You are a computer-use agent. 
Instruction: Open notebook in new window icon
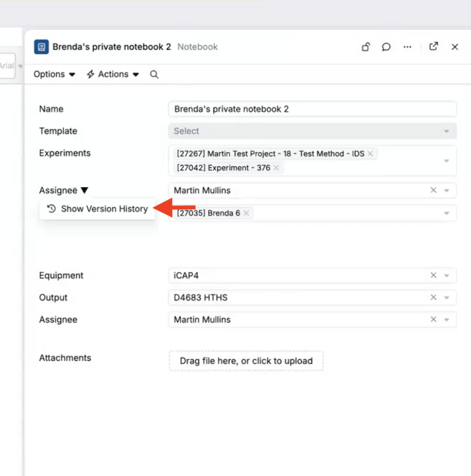(x=434, y=46)
